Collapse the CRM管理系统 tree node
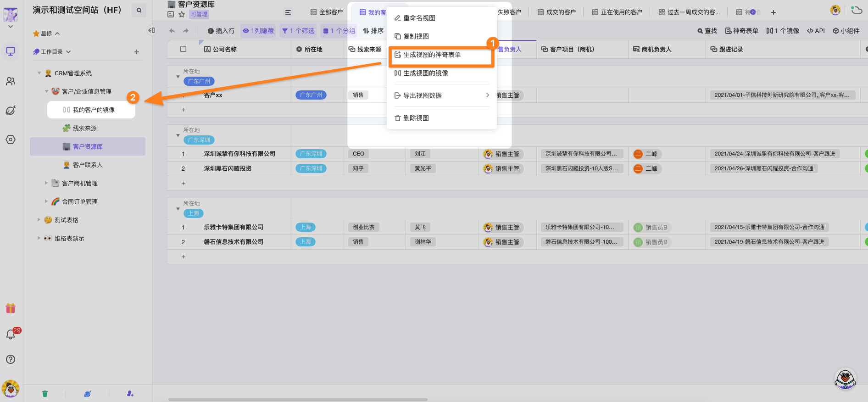This screenshot has height=402, width=868. (x=39, y=73)
